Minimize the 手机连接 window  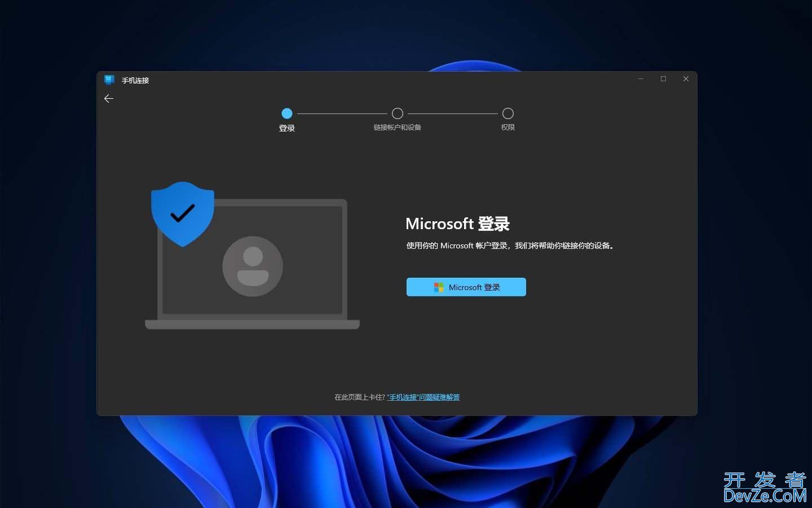pyautogui.click(x=641, y=79)
